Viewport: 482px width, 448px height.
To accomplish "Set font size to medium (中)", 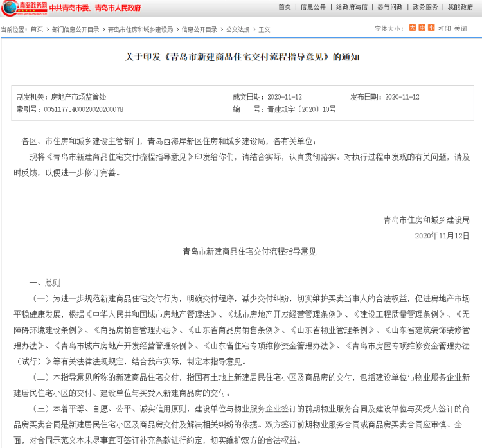I will pos(422,28).
